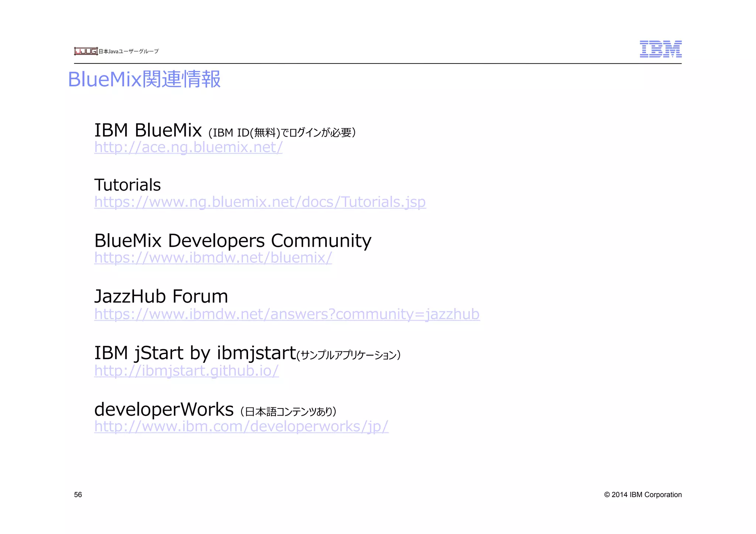Click the JJUG logo icon
This screenshot has width=756, height=534.
pyautogui.click(x=86, y=51)
